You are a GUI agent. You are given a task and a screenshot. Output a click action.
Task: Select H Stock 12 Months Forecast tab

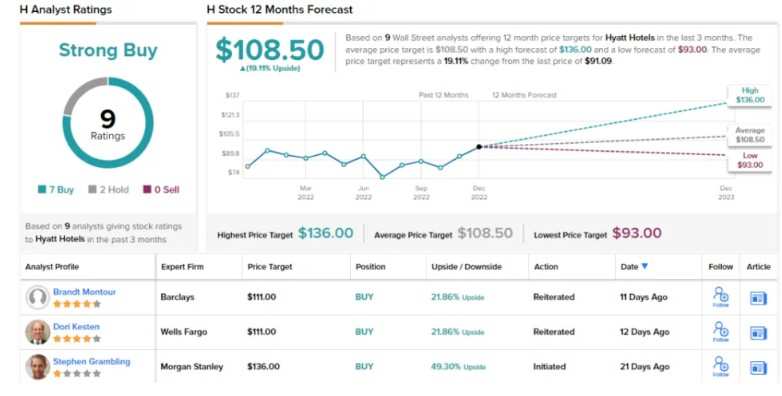click(x=280, y=9)
